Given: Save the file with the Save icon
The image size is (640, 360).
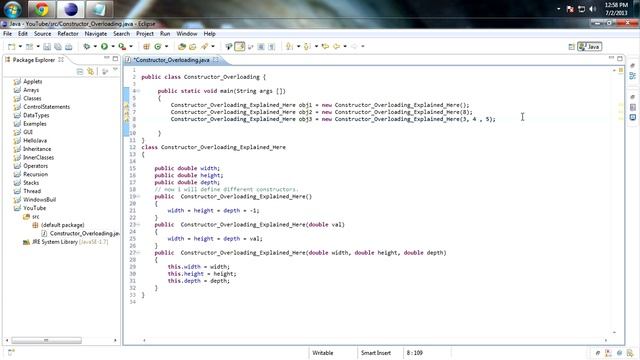Looking at the screenshot, I should [x=47, y=47].
